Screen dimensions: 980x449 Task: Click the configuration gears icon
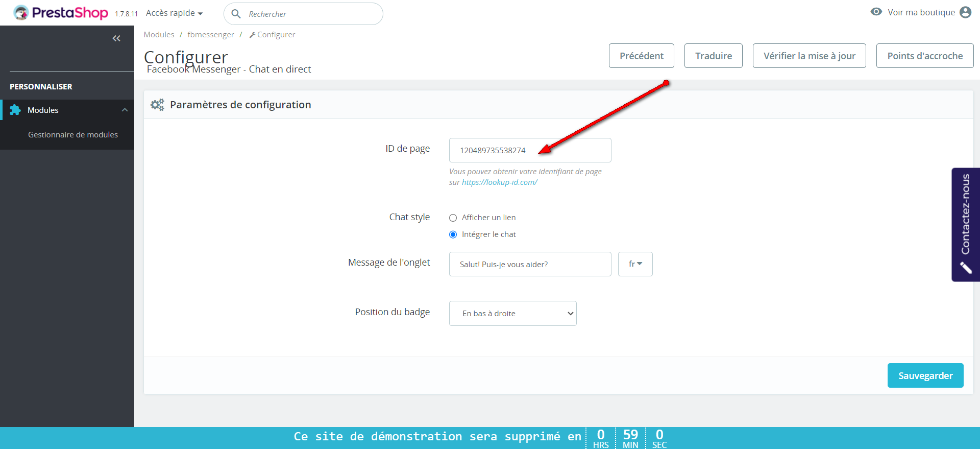pyautogui.click(x=157, y=105)
